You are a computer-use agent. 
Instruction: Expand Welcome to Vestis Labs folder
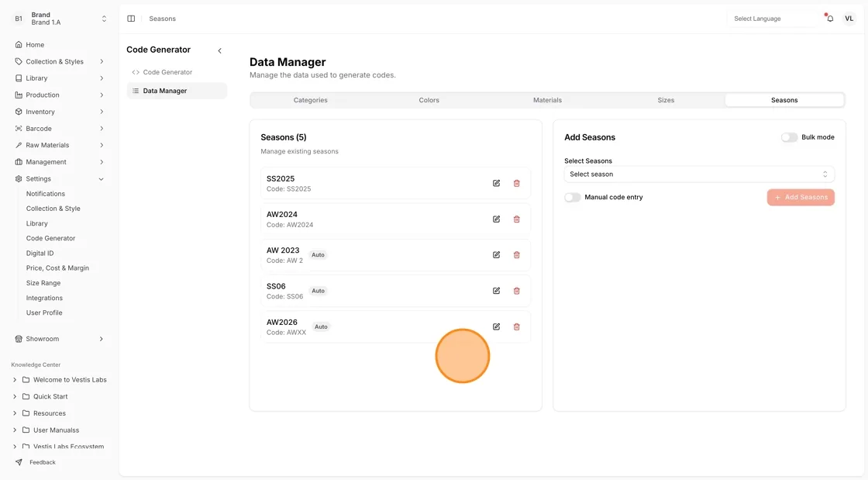tap(15, 380)
